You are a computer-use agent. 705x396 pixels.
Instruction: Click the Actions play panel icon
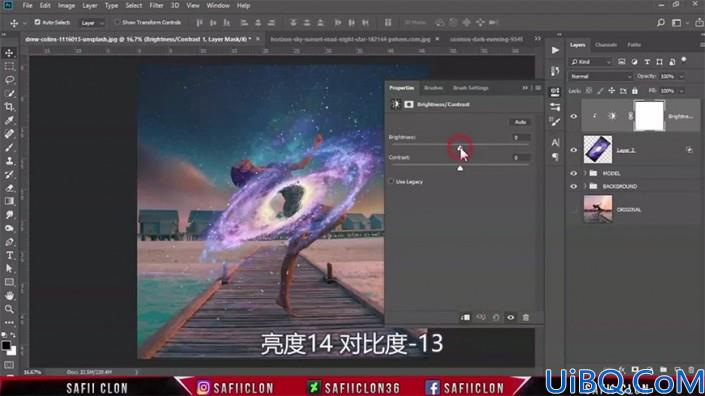tap(555, 50)
